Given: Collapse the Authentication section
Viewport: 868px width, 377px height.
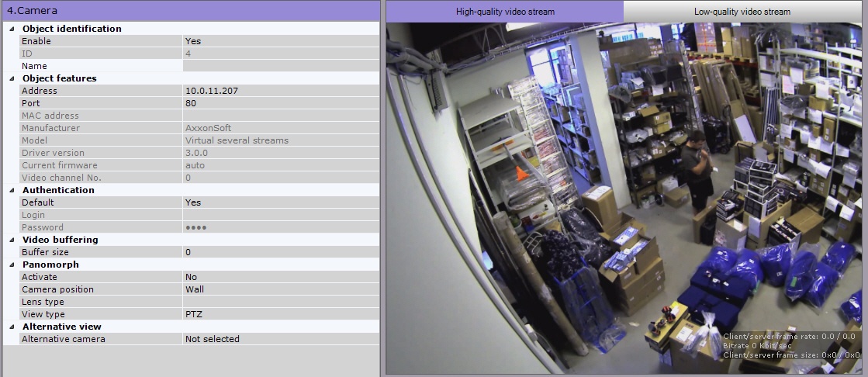Looking at the screenshot, I should point(12,190).
